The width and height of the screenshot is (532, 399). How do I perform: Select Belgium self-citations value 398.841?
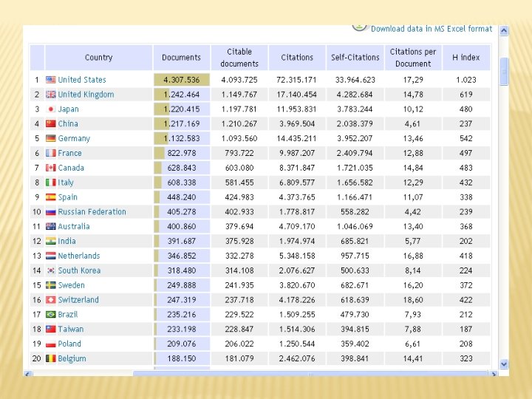pyautogui.click(x=355, y=358)
